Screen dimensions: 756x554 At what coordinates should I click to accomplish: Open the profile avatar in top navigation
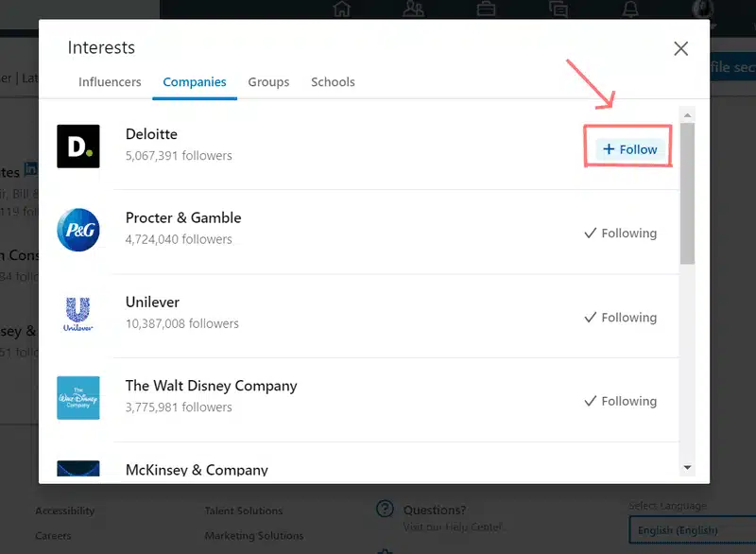703,9
